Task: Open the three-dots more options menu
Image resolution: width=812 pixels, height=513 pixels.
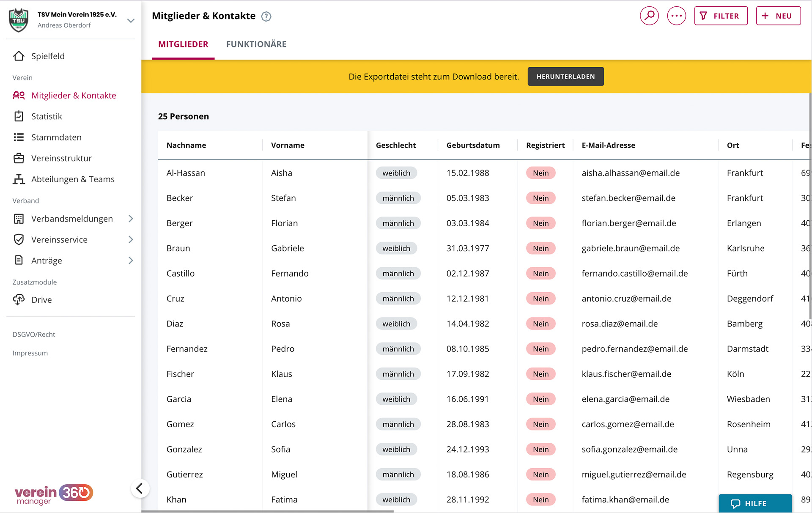Action: pos(676,16)
